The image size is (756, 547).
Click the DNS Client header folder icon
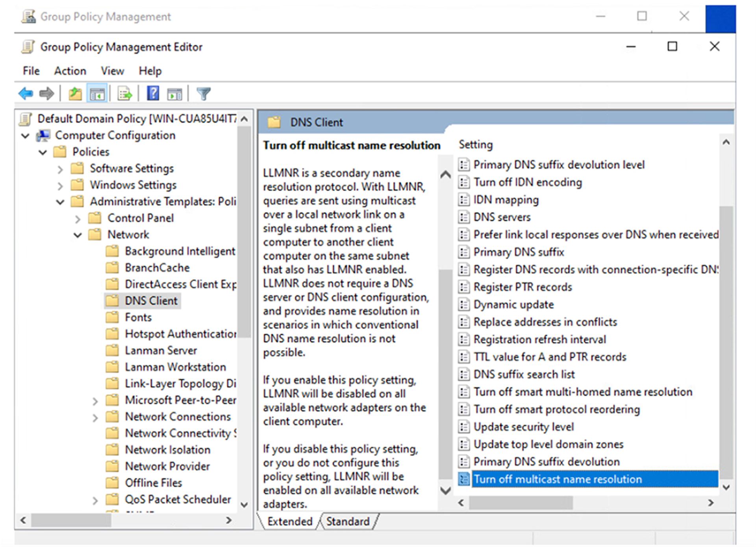tap(274, 122)
